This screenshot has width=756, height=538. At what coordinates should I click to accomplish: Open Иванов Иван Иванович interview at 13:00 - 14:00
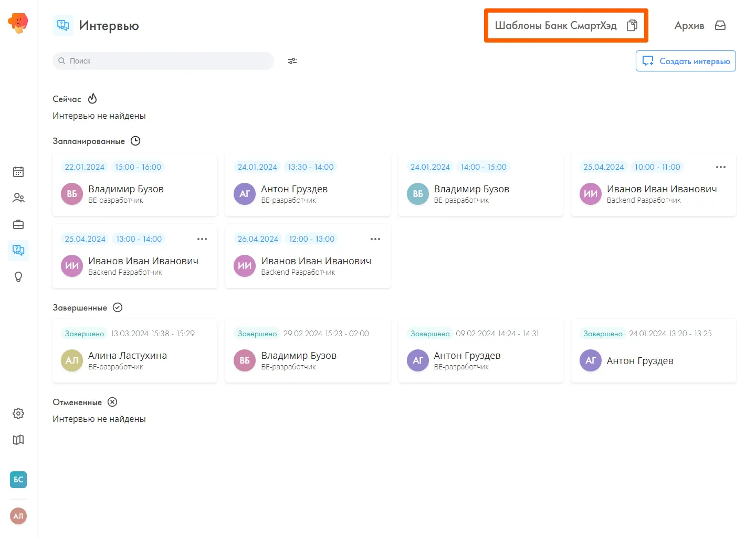(135, 256)
